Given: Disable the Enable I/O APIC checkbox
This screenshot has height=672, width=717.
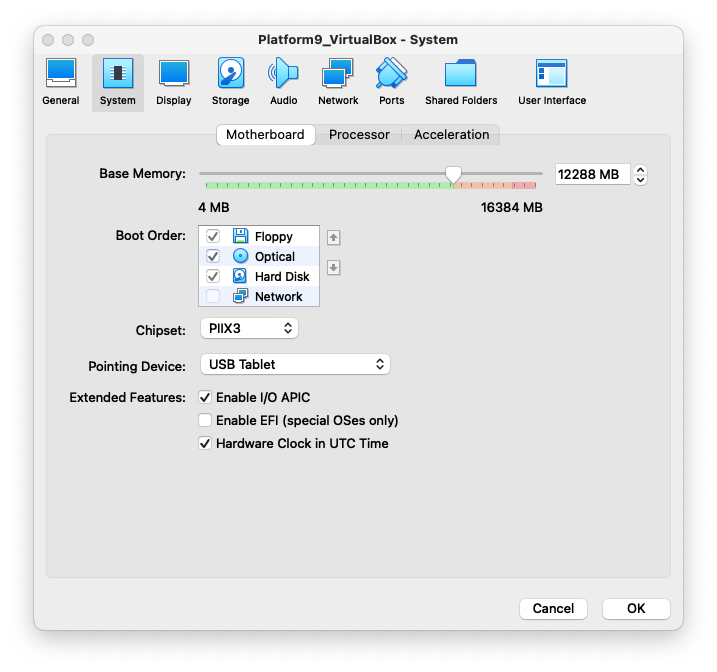Looking at the screenshot, I should pos(206,397).
